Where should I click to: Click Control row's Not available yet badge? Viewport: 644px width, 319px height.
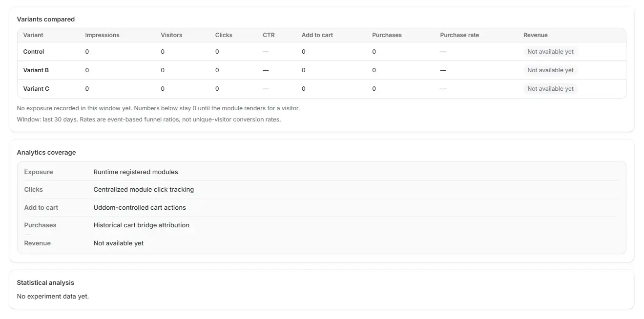[550, 52]
